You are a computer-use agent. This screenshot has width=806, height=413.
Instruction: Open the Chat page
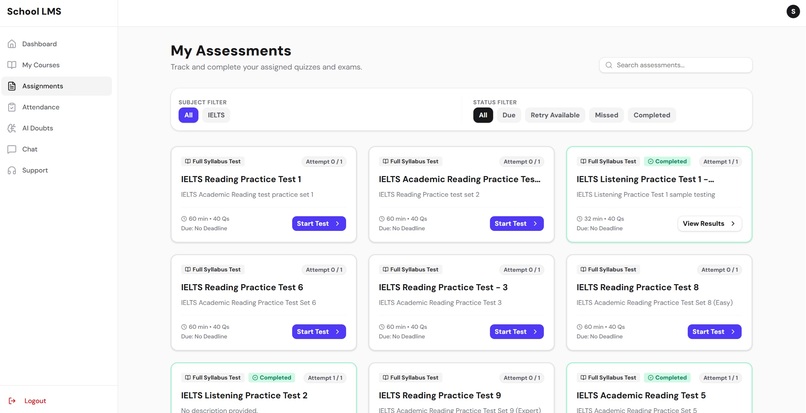[57, 150]
